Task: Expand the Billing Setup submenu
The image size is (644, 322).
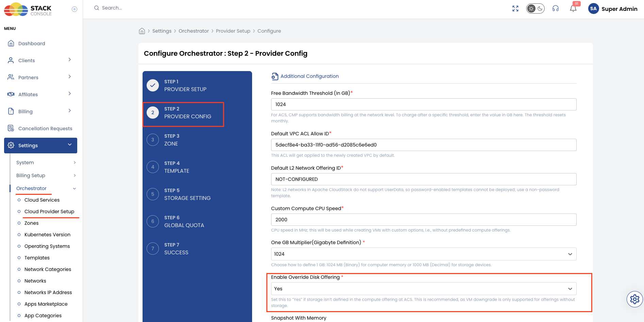Action: [46, 175]
